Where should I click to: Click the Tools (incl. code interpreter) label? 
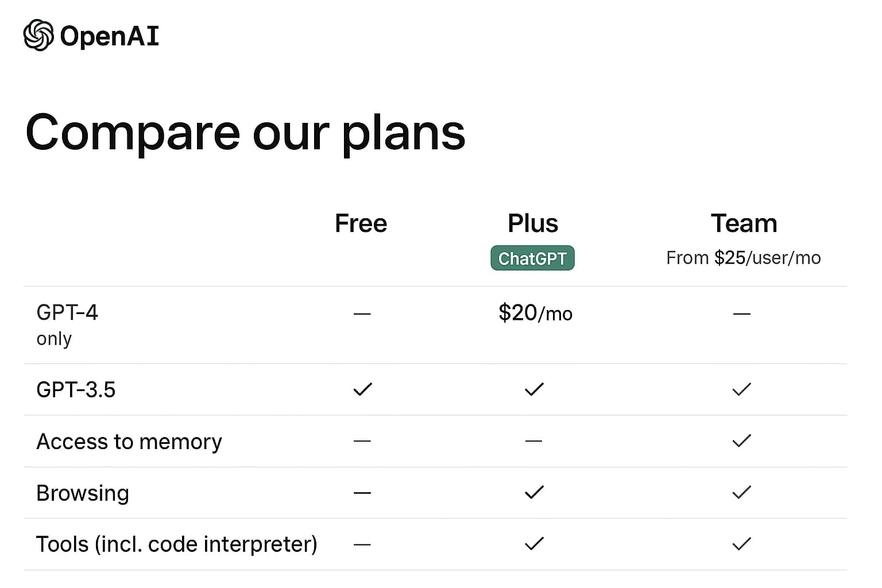176,544
